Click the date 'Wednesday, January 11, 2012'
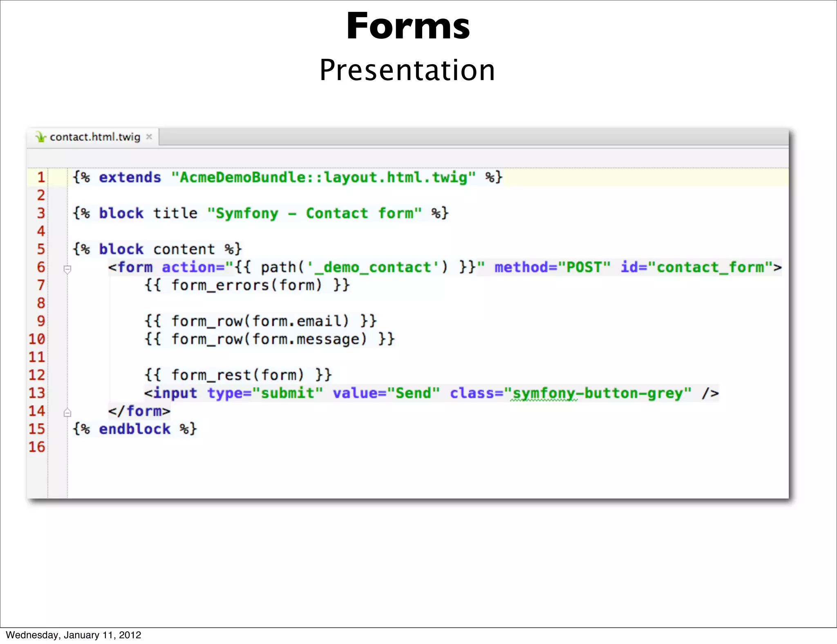Viewport: 837px width, 644px height. coord(74,635)
